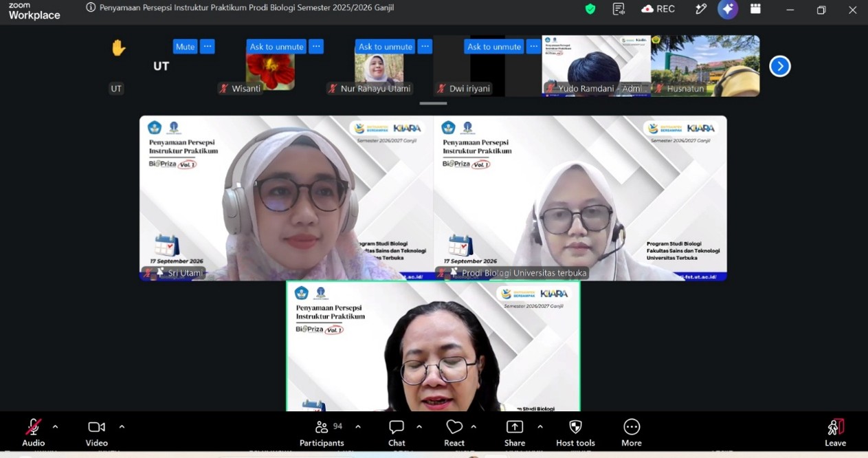Click the meeting title text

[247, 8]
